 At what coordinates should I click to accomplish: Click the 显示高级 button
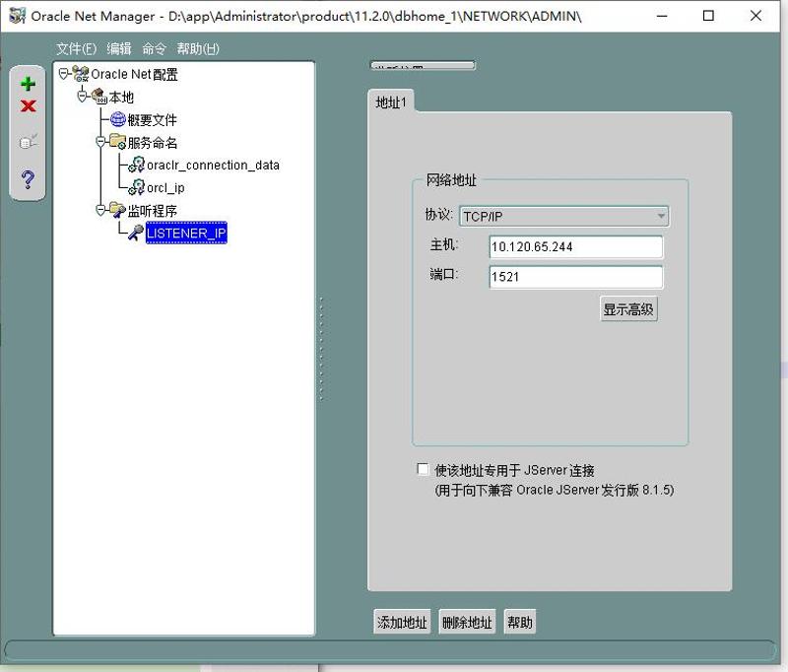point(628,309)
